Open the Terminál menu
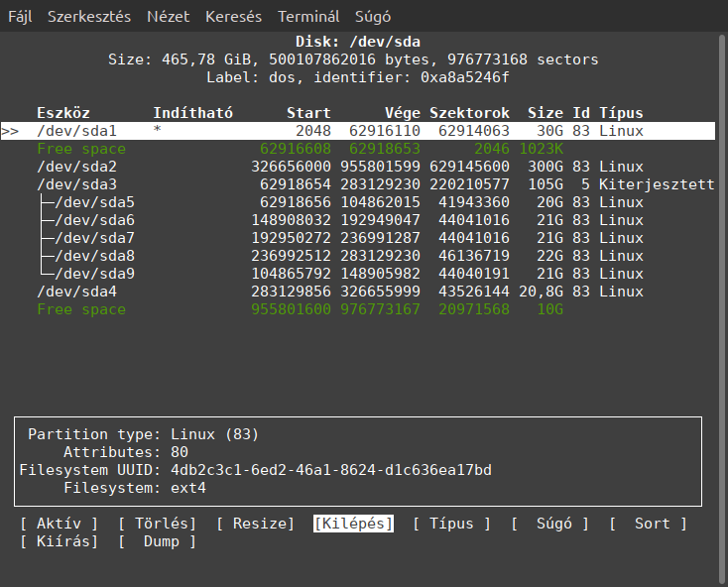 point(308,17)
